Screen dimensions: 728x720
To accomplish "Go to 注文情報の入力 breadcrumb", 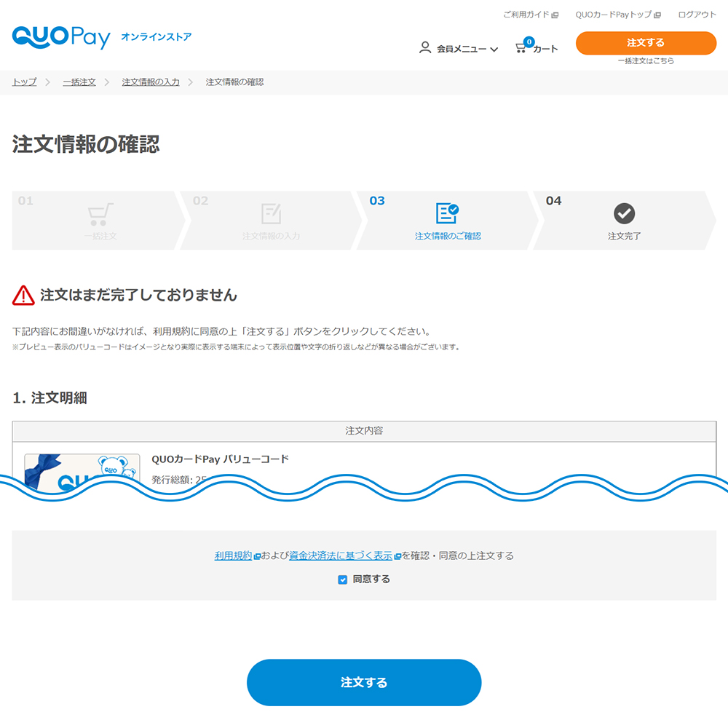I will click(151, 82).
